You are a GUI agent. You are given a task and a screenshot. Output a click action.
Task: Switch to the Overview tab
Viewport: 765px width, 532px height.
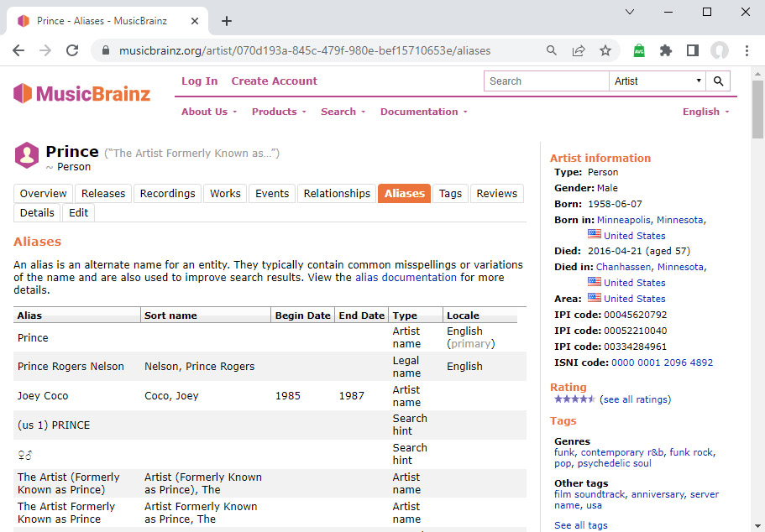tap(43, 194)
